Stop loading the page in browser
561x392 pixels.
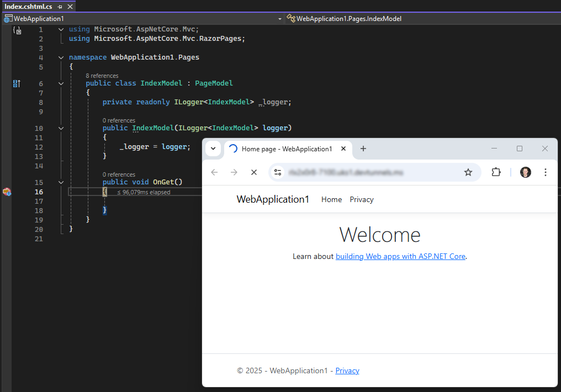click(x=253, y=172)
